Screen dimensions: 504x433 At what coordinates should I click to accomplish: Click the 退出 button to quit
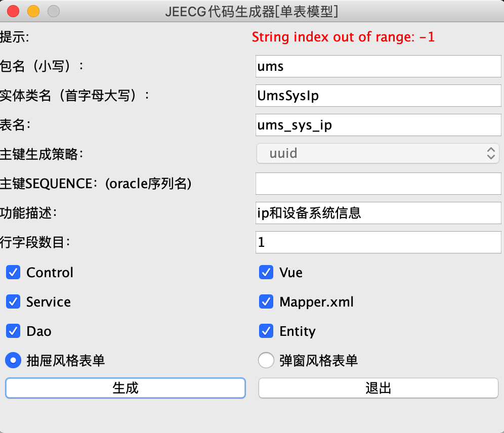(378, 388)
